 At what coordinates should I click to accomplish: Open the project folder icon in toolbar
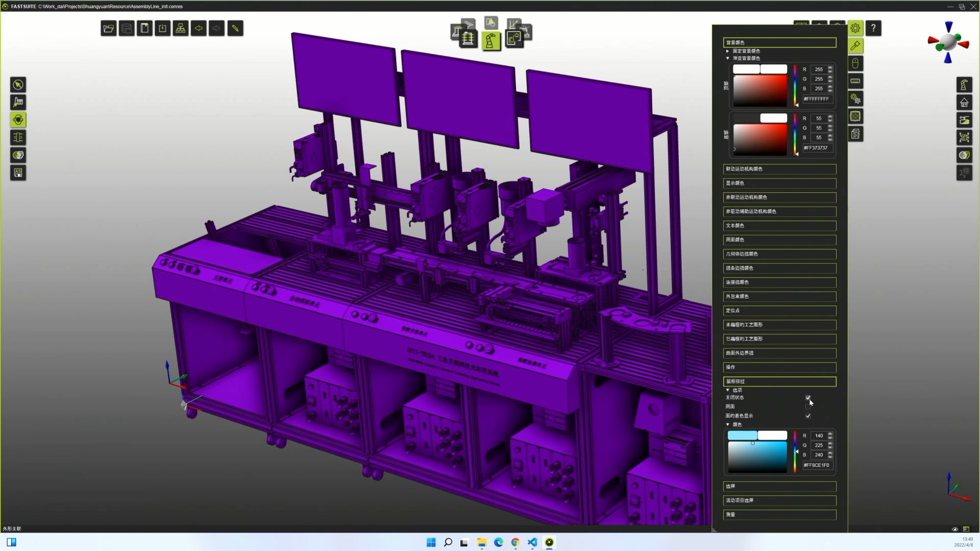coord(108,29)
